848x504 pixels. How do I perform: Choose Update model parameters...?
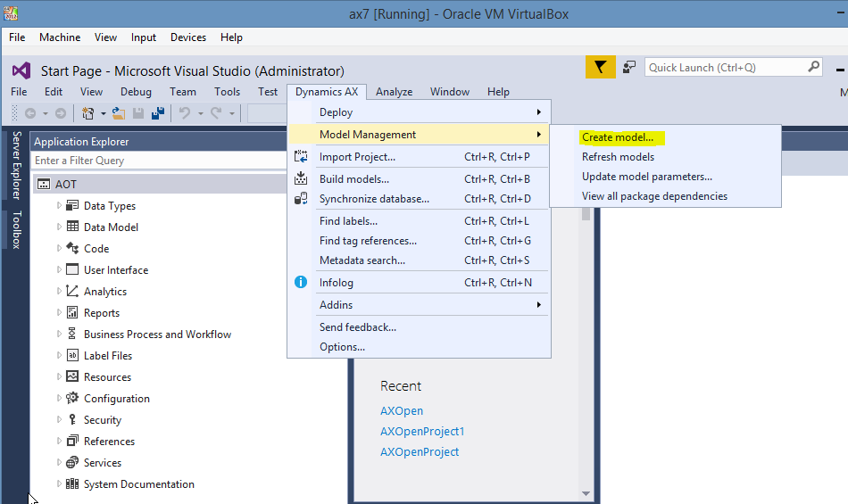pos(647,177)
